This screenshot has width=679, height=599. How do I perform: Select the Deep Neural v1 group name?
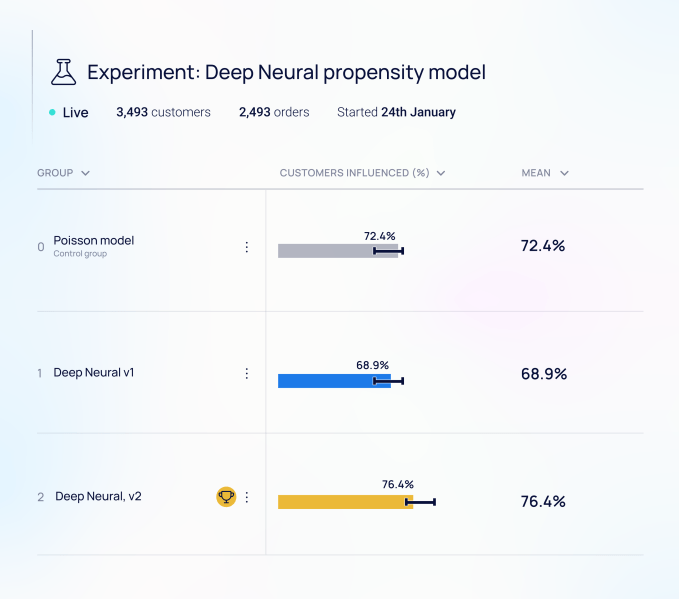point(93,373)
